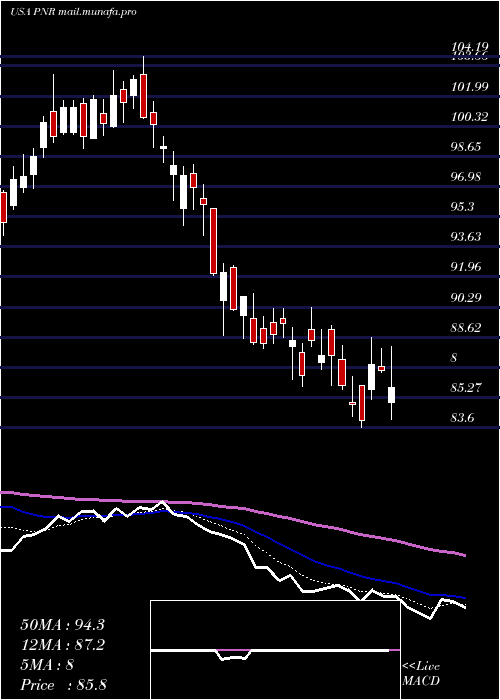Select the 90.29 price axis label
Viewport: 500px width, 700px height.
point(466,297)
